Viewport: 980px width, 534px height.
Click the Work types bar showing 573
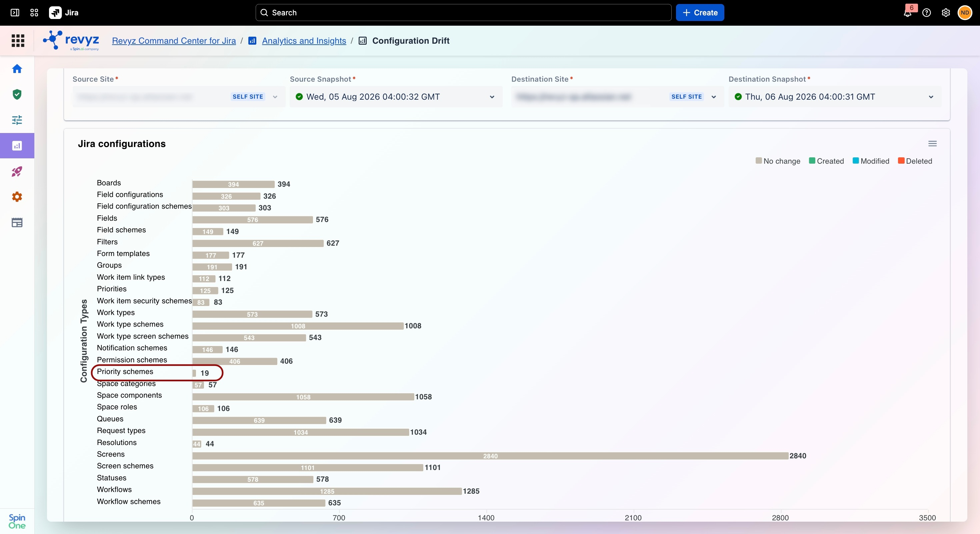pyautogui.click(x=252, y=314)
